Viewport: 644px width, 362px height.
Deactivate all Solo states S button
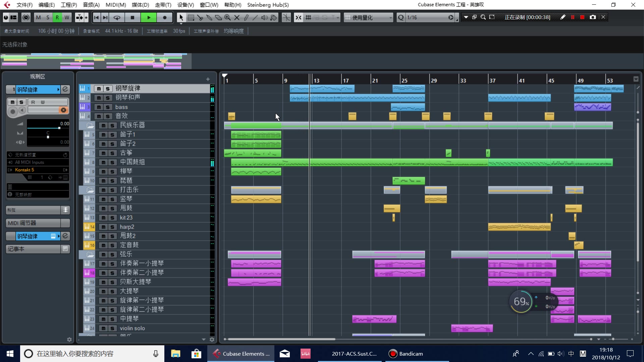click(x=48, y=17)
